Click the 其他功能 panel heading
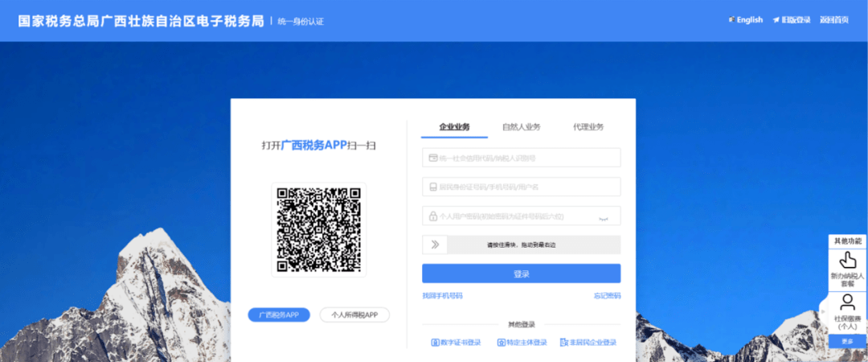 (848, 241)
